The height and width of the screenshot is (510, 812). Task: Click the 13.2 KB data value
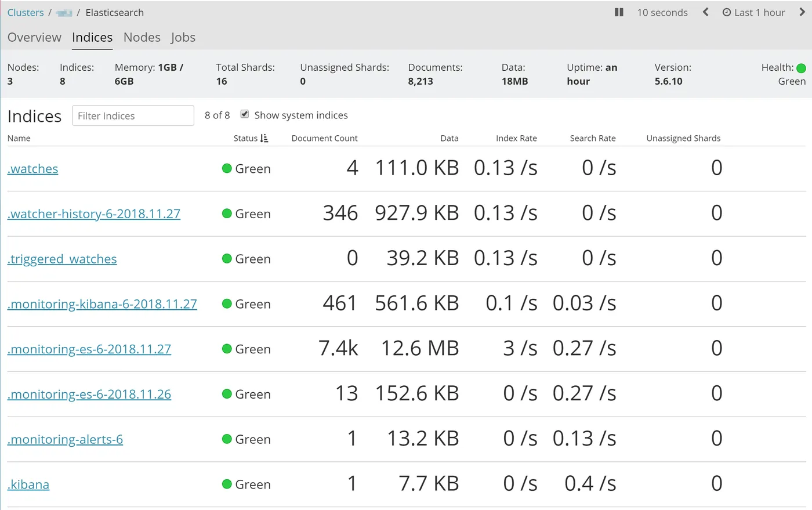(423, 438)
